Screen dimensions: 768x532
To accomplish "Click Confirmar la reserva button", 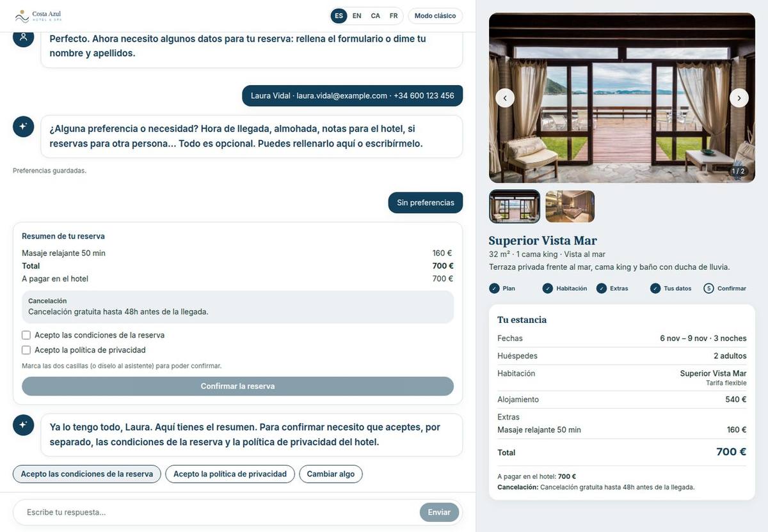I will click(237, 386).
